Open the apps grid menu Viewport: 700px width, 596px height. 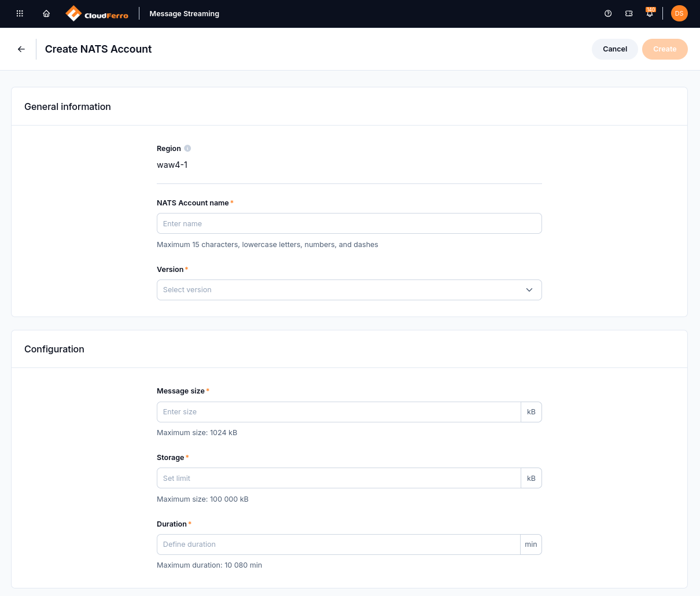click(x=20, y=13)
